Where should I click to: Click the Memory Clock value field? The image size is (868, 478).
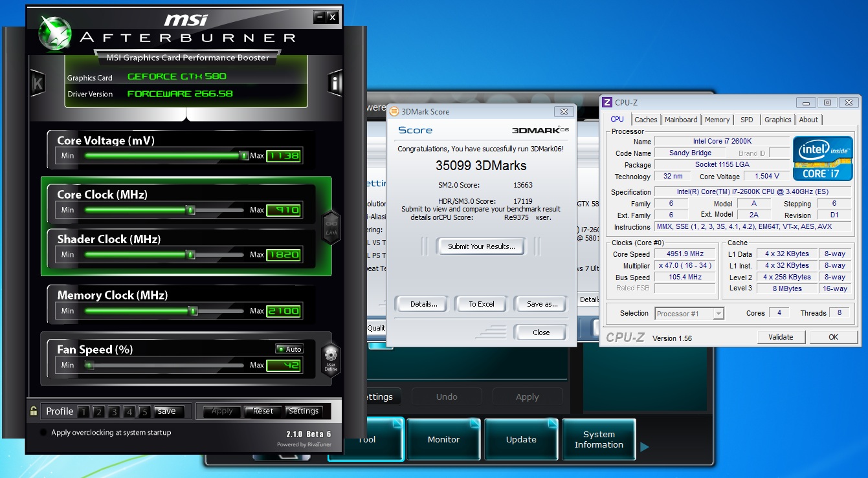(x=284, y=311)
